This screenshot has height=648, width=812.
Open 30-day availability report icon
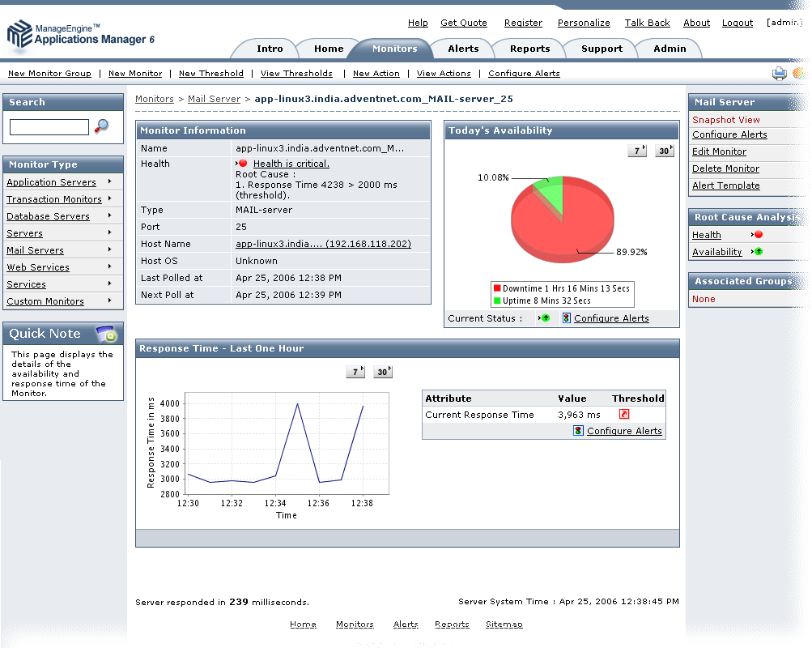tap(664, 151)
